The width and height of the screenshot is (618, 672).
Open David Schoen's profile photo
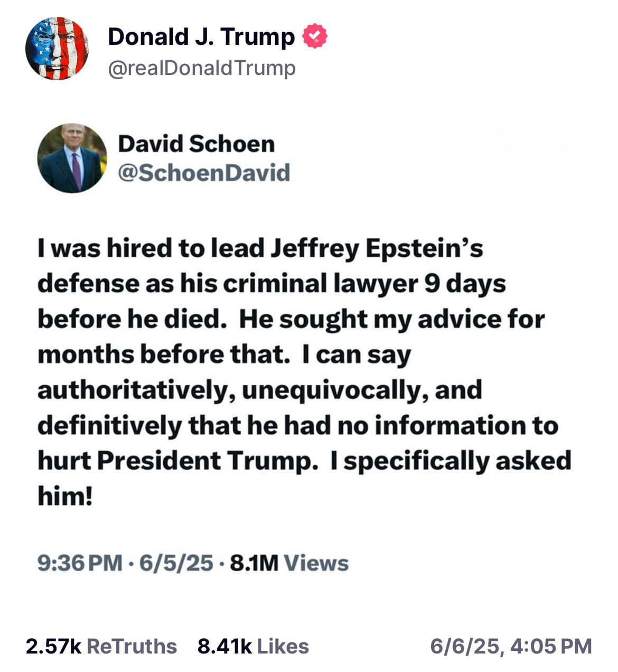[x=72, y=158]
